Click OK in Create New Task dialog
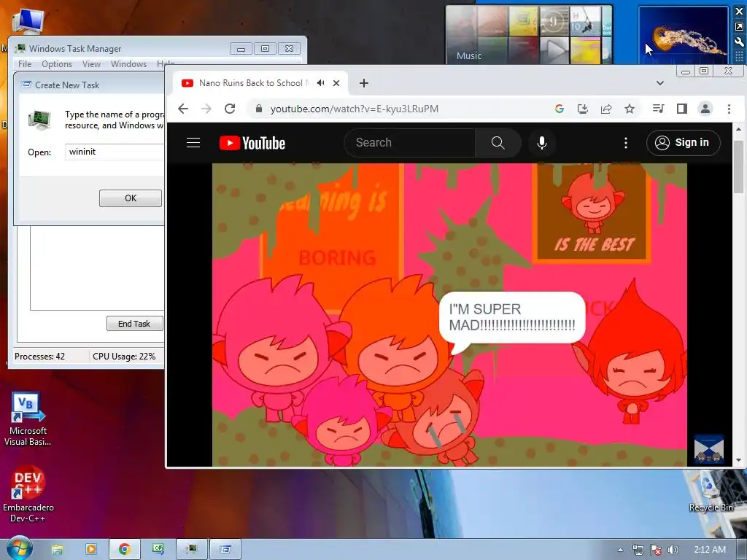This screenshot has height=560, width=747. [131, 198]
